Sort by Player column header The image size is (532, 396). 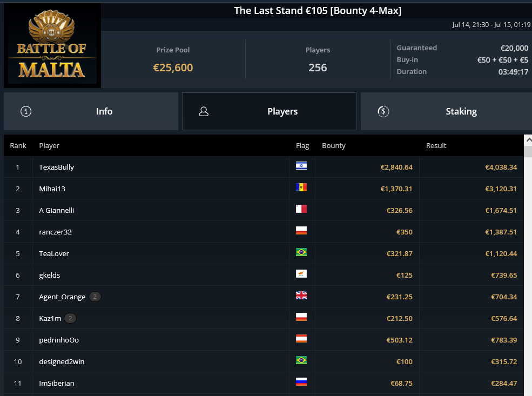click(49, 145)
